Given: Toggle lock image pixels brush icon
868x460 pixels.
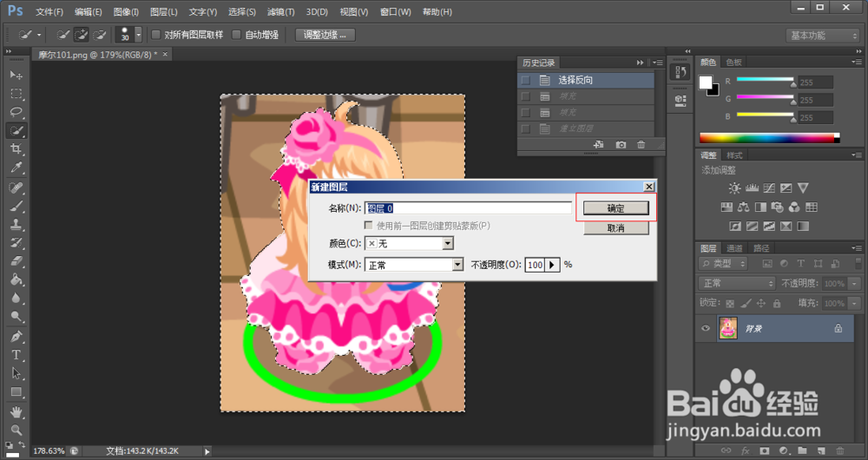Looking at the screenshot, I should point(746,304).
